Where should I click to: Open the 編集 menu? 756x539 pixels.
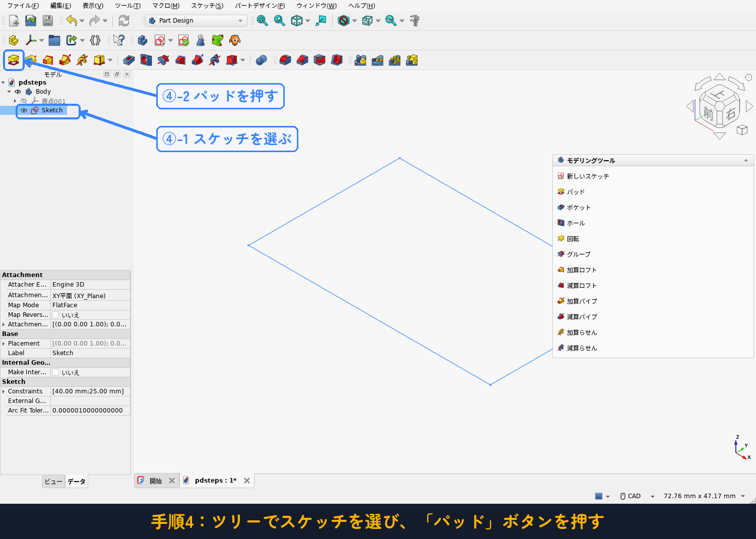pos(60,6)
